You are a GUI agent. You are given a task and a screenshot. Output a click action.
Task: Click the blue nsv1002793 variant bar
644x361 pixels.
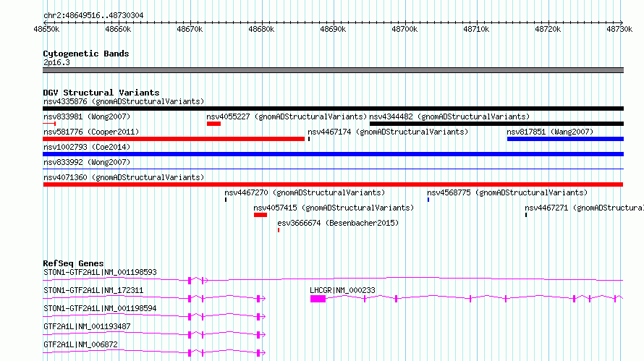tap(333, 154)
